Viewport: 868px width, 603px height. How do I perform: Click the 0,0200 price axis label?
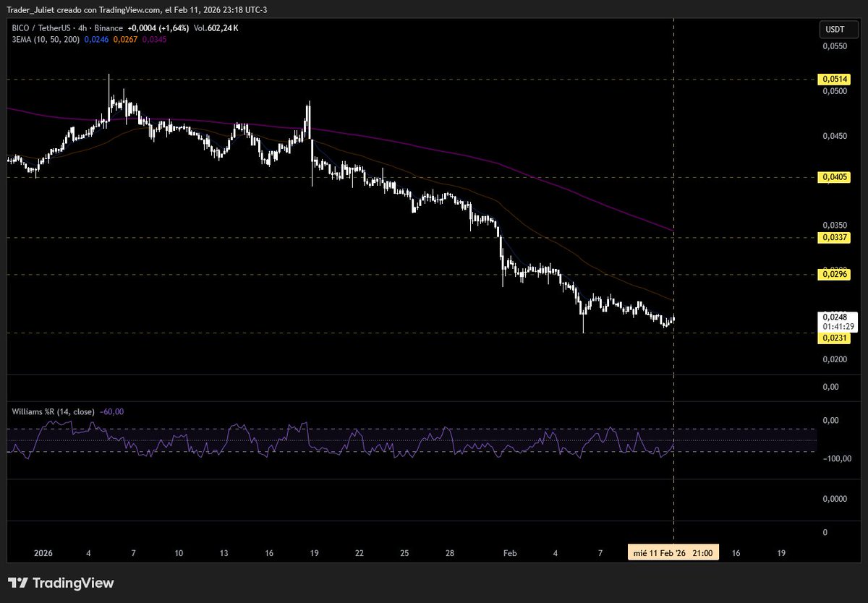tap(835, 359)
